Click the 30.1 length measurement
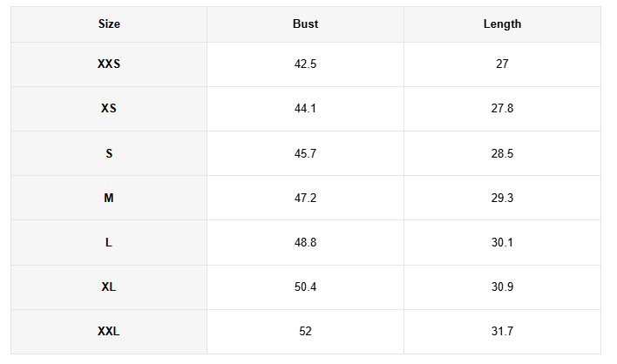 click(x=502, y=243)
